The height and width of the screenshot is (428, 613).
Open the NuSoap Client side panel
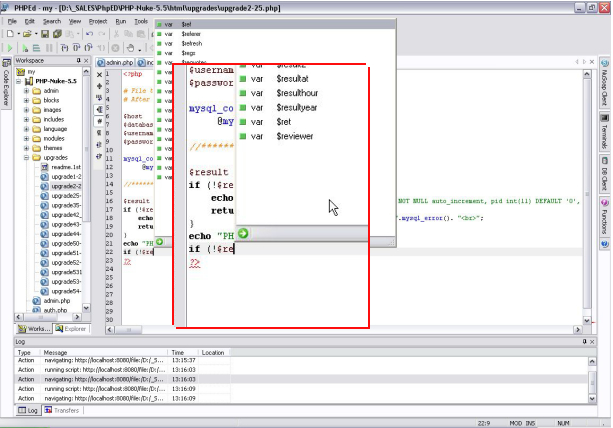[x=604, y=83]
